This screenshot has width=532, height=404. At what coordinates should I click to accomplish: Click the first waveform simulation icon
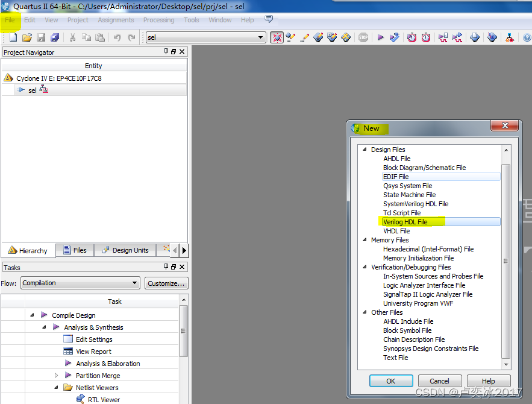(x=443, y=37)
